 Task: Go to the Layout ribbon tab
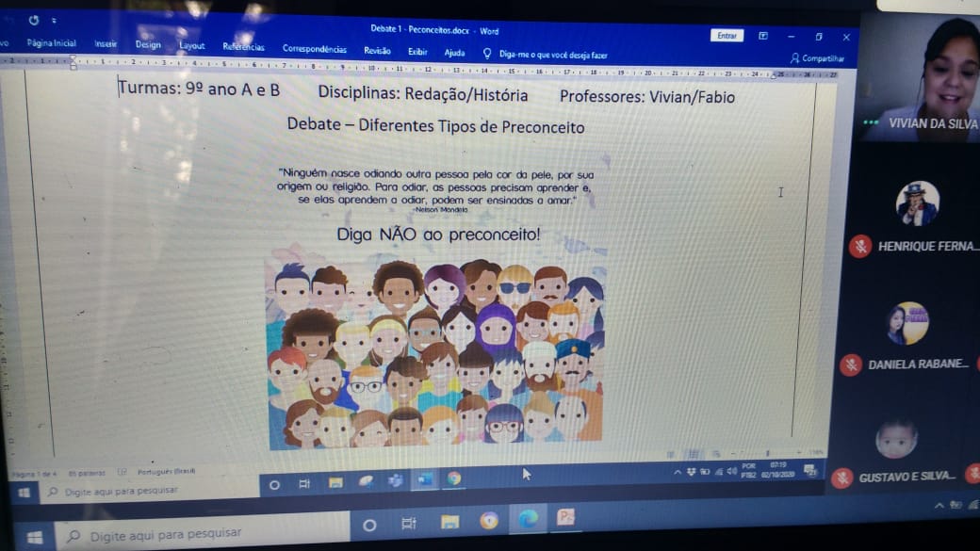coord(192,45)
